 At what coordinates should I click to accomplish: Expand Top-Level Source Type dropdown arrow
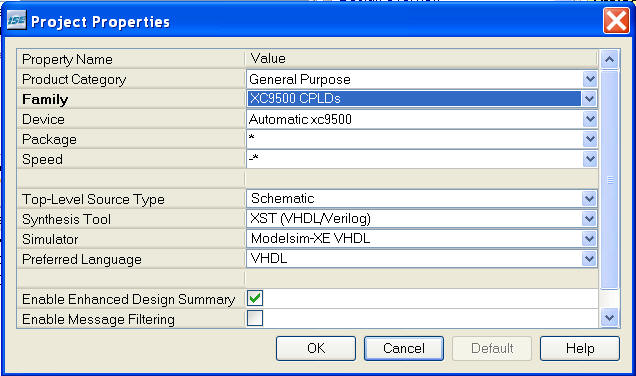coord(589,199)
